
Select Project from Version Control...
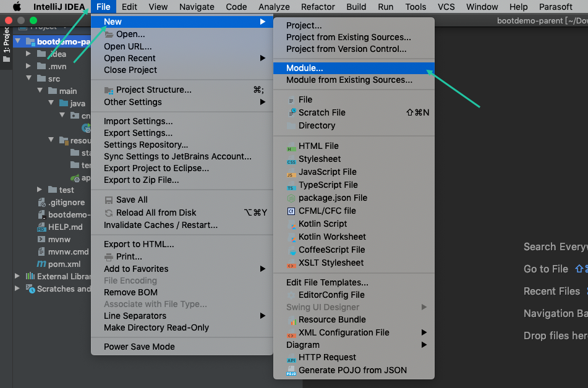pos(354,49)
